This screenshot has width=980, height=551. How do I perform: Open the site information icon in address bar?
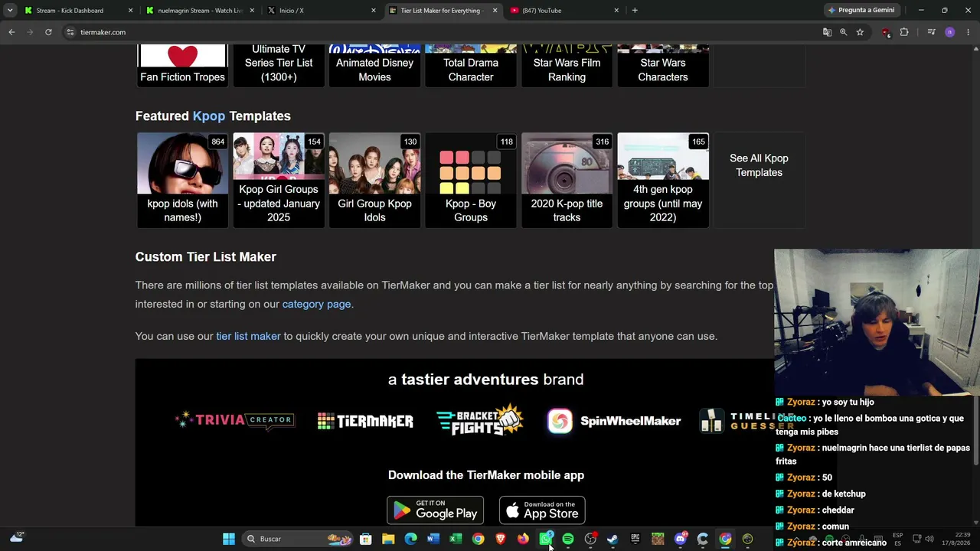click(x=70, y=32)
